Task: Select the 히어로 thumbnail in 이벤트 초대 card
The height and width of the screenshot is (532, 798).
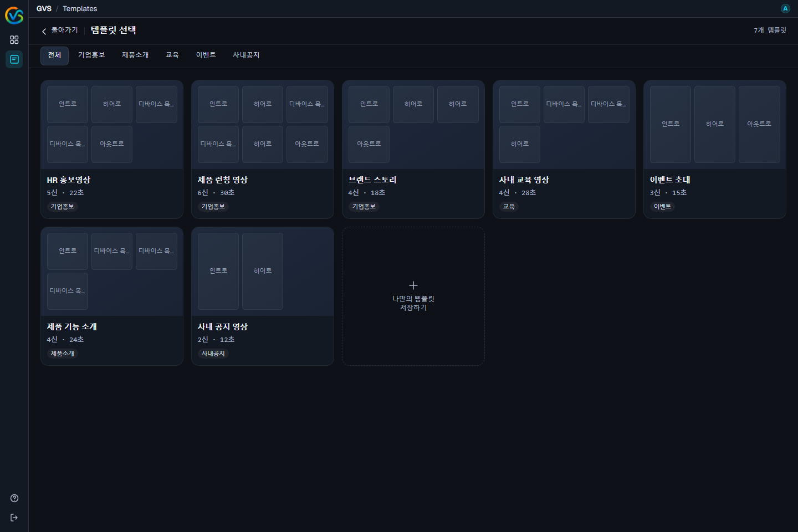Action: coord(715,124)
